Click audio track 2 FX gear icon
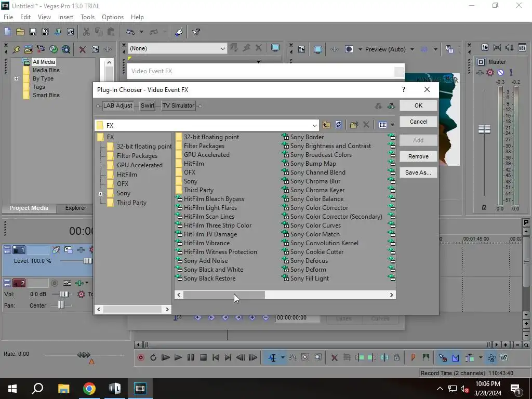 81,294
